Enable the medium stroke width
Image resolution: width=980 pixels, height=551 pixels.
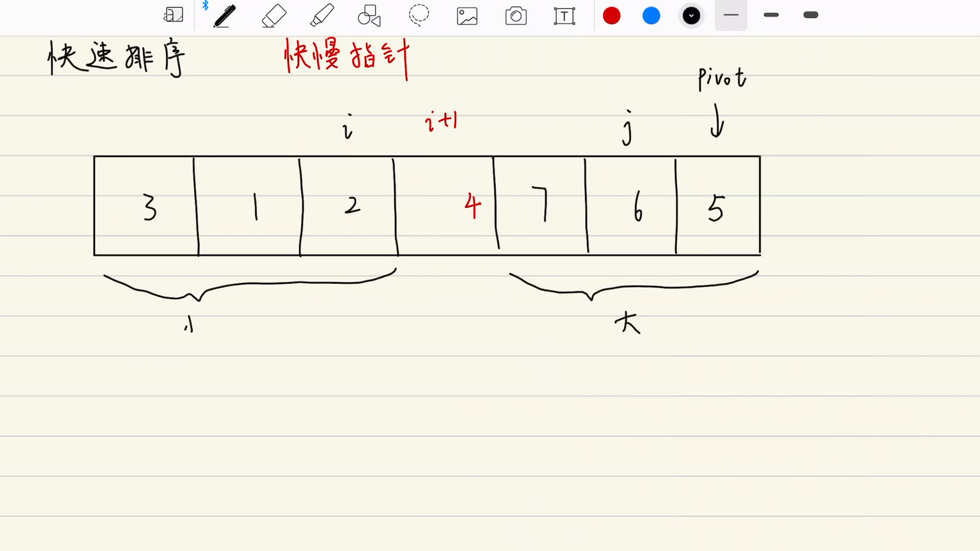771,15
